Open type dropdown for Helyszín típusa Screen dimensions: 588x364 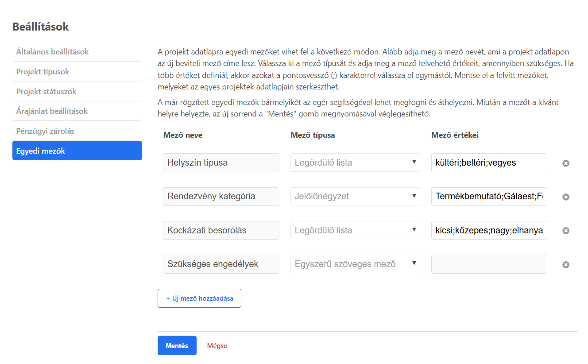click(355, 163)
